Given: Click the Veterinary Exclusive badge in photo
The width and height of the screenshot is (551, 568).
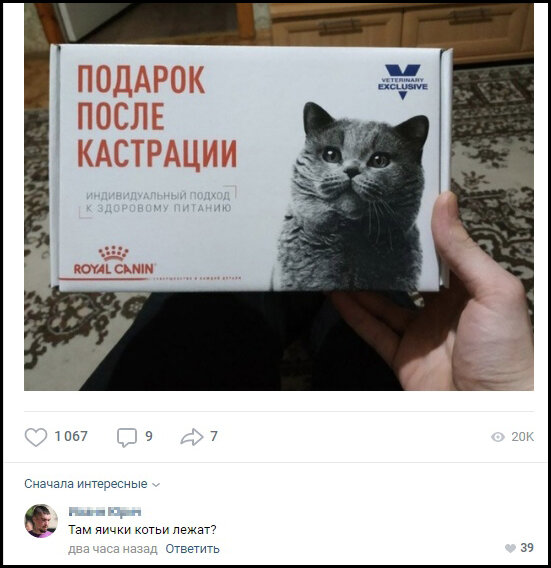Looking at the screenshot, I should [x=403, y=82].
